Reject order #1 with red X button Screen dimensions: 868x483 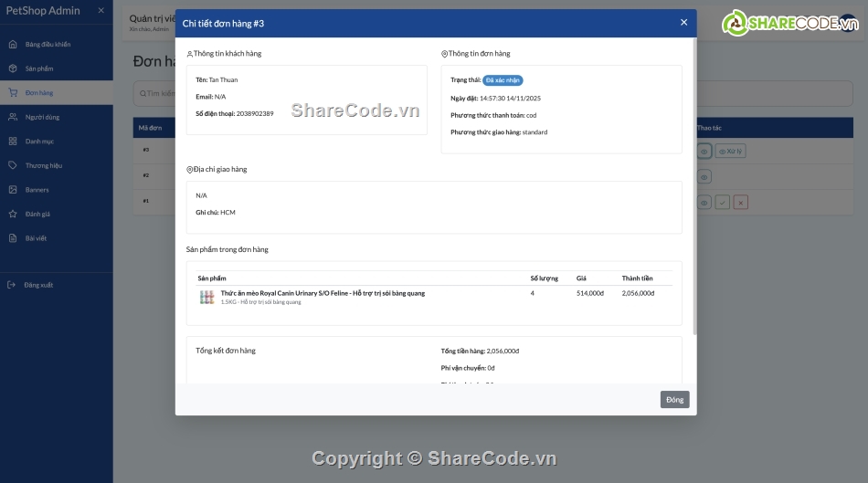pyautogui.click(x=741, y=203)
